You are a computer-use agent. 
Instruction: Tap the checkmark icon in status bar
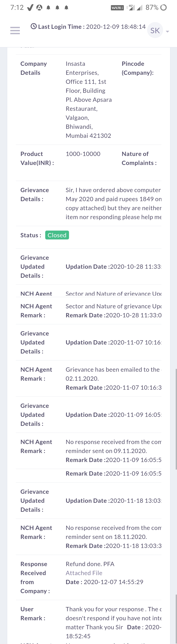(30, 8)
